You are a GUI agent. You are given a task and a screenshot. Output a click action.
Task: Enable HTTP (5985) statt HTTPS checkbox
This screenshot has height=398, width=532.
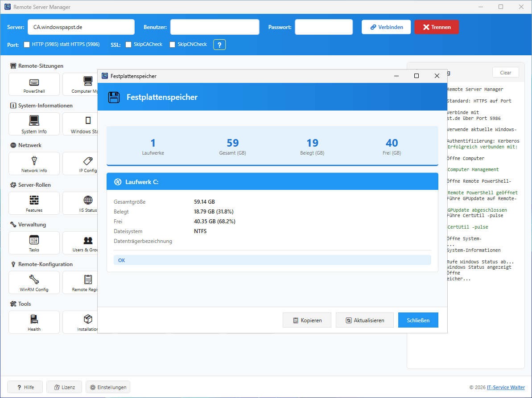point(27,45)
